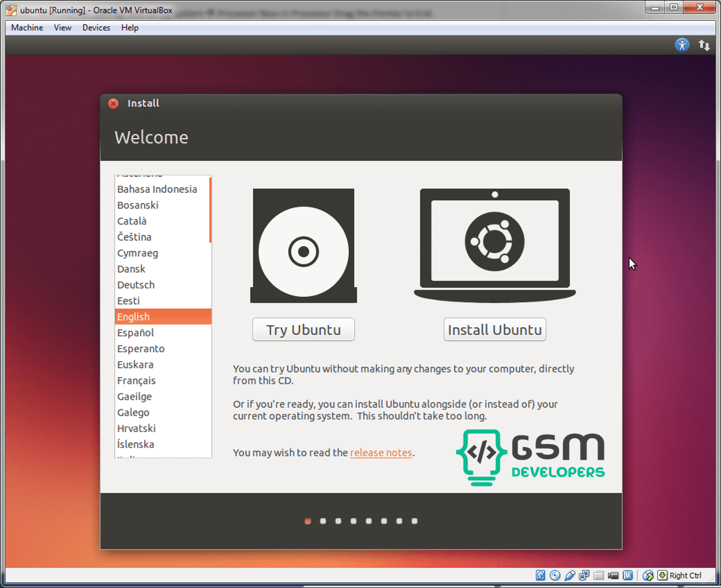
Task: Select Dansk language
Action: pyautogui.click(x=163, y=269)
